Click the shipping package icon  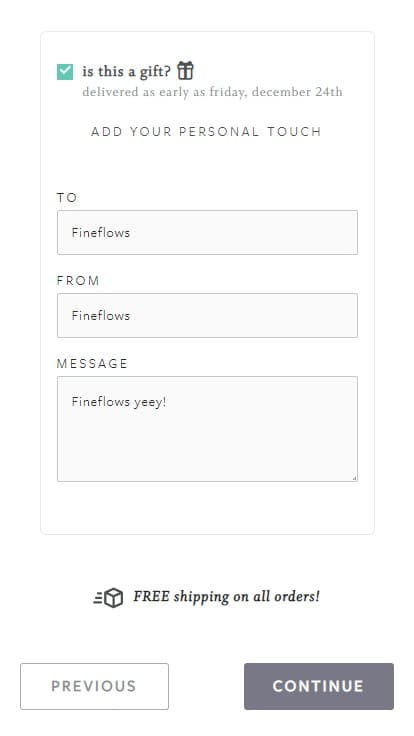[x=108, y=598]
